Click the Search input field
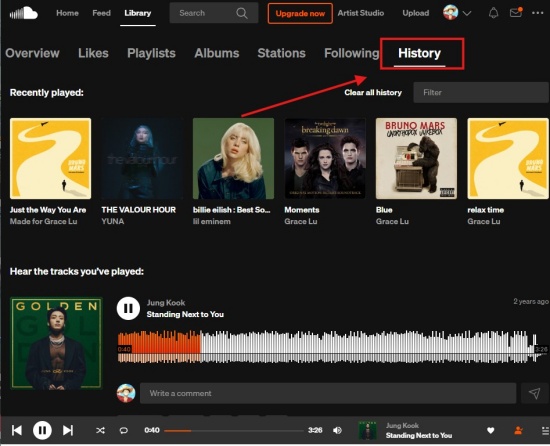This screenshot has height=446, width=550. 214,13
